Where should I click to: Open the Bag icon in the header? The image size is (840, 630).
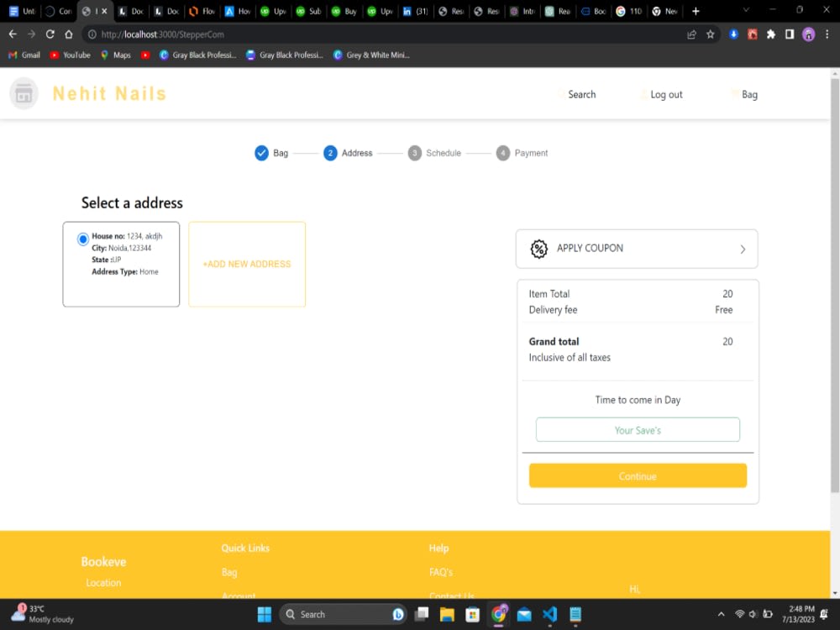(732, 94)
